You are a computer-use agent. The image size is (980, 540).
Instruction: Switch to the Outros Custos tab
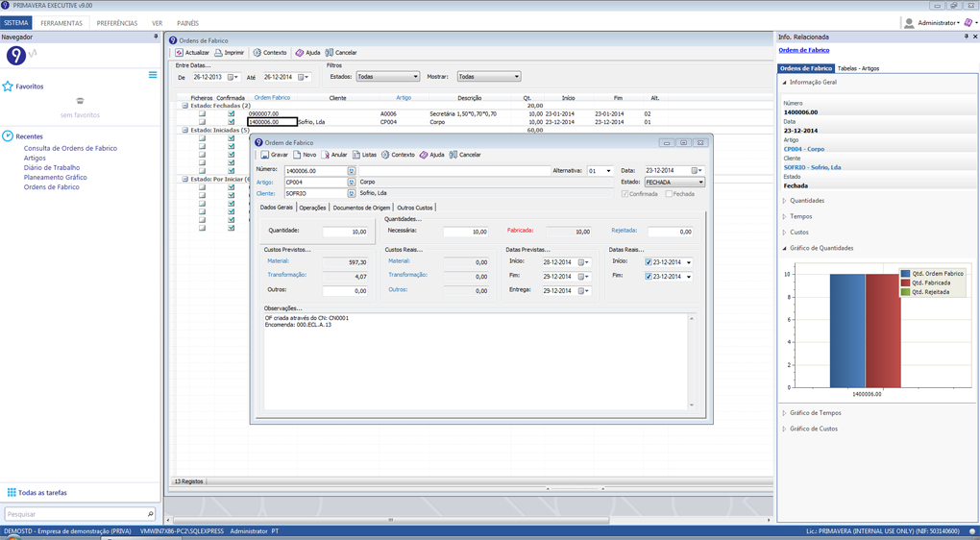pyautogui.click(x=415, y=208)
